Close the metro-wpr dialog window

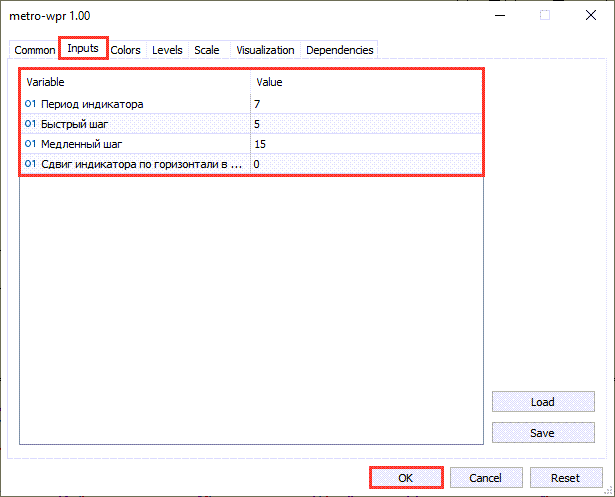point(590,16)
